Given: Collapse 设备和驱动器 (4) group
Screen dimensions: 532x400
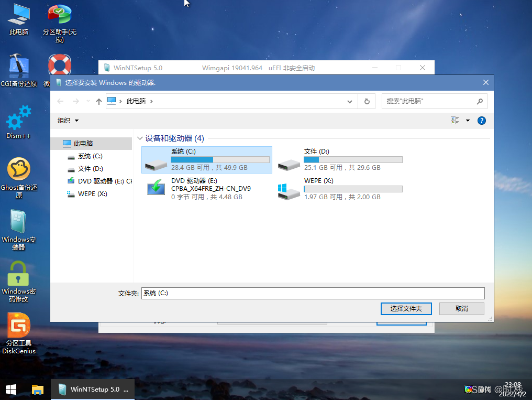Looking at the screenshot, I should [140, 138].
